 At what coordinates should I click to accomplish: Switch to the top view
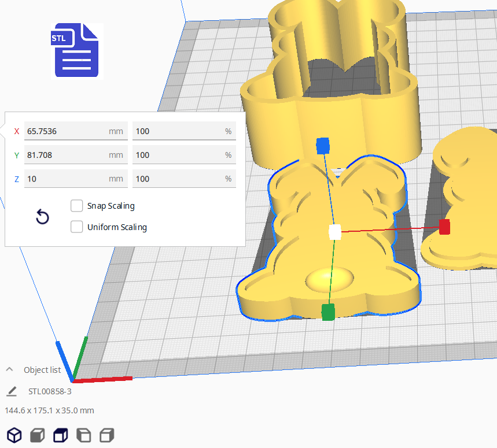pyautogui.click(x=61, y=435)
